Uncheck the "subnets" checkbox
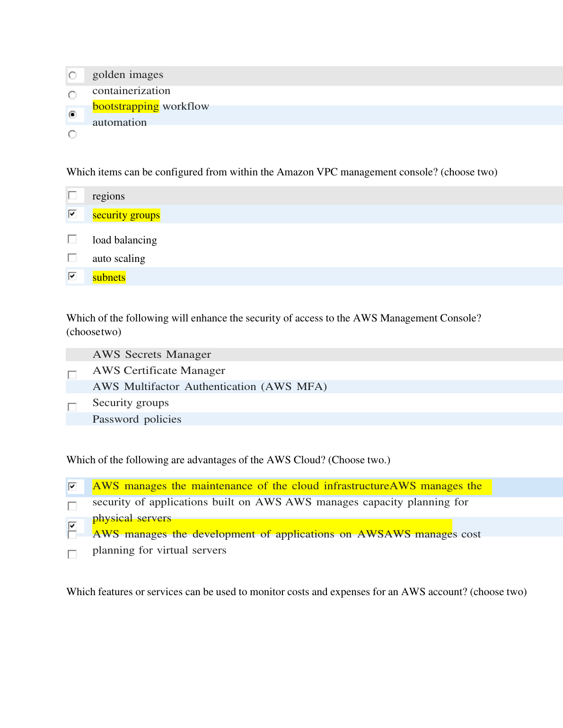 point(72,276)
